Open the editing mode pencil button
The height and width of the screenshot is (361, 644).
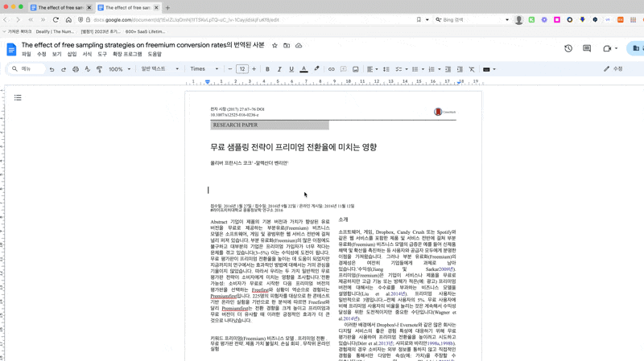pos(613,69)
